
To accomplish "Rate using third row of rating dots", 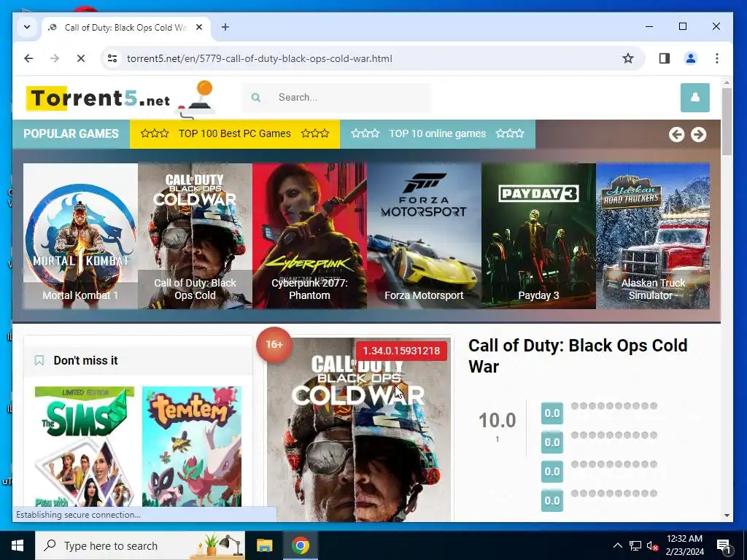I will tap(614, 464).
